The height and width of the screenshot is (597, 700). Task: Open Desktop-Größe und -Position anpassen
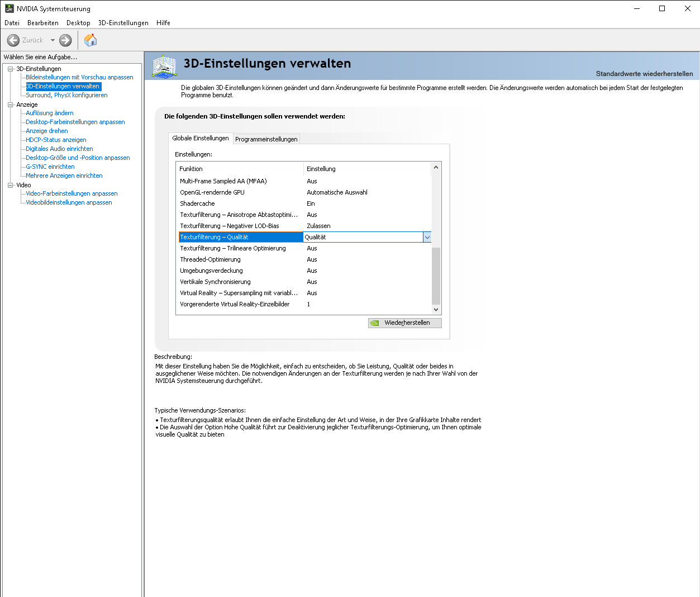pyautogui.click(x=78, y=158)
